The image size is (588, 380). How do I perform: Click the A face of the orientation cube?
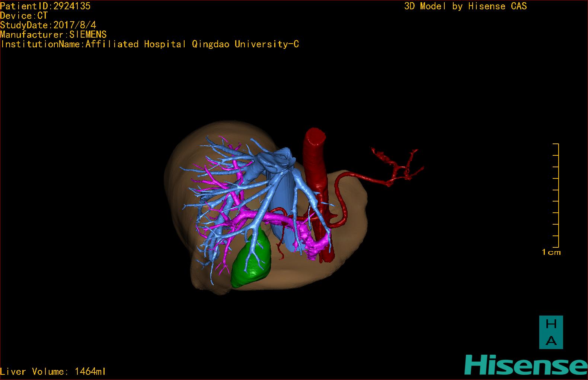(x=551, y=341)
